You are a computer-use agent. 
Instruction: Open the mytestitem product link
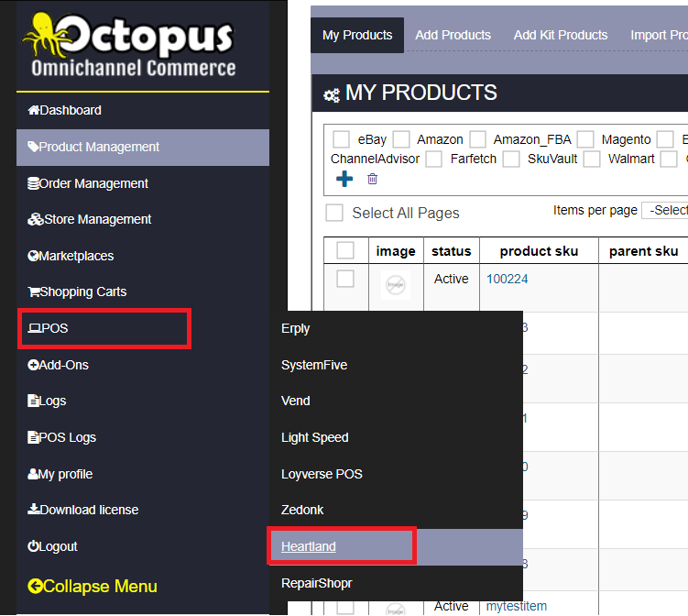517,606
